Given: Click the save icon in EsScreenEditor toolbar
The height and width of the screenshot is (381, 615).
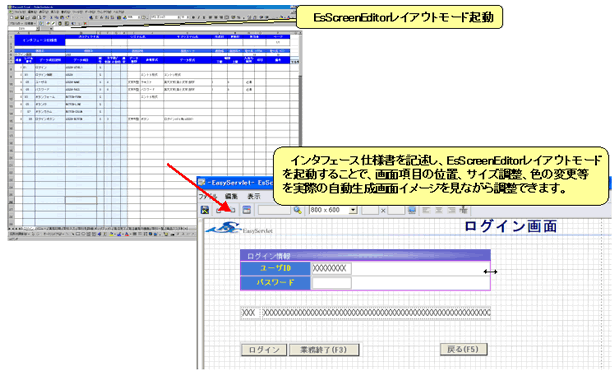Looking at the screenshot, I should pyautogui.click(x=205, y=210).
